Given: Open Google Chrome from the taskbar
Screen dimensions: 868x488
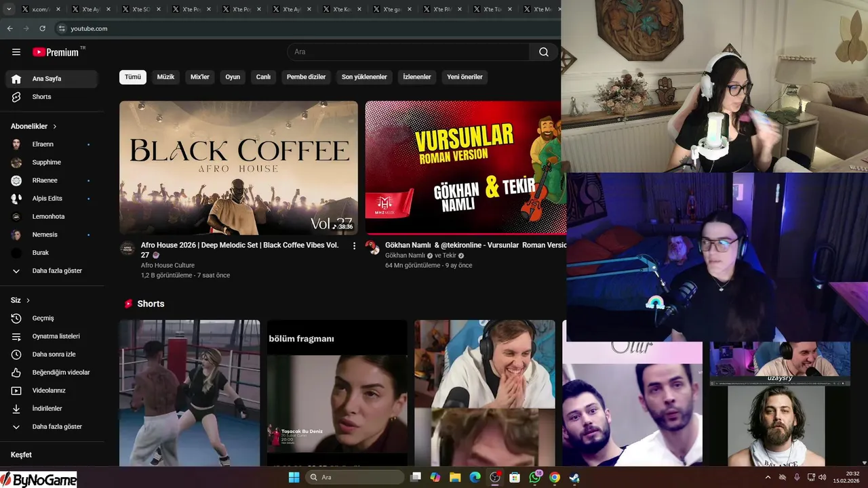Looking at the screenshot, I should 555,477.
